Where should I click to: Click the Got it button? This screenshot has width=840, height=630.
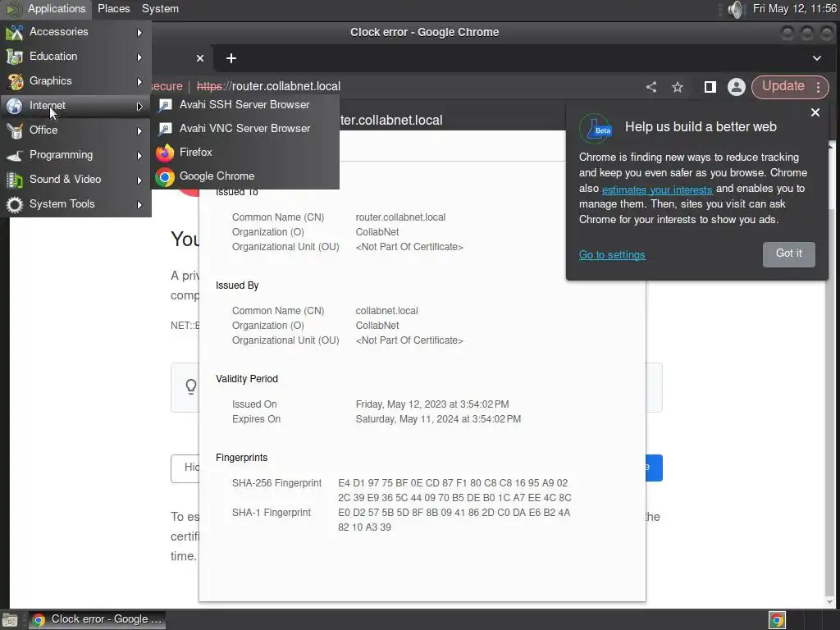[788, 254]
